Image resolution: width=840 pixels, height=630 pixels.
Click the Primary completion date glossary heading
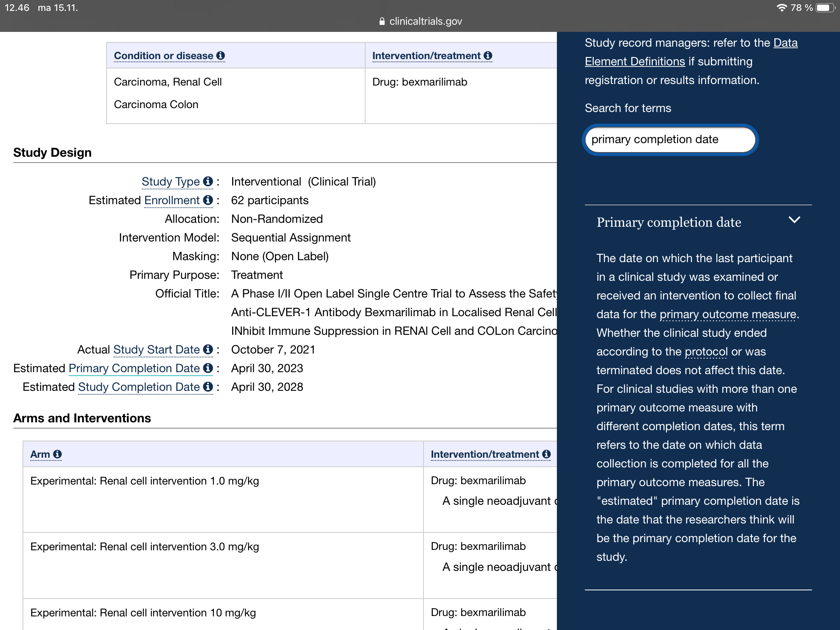click(668, 222)
